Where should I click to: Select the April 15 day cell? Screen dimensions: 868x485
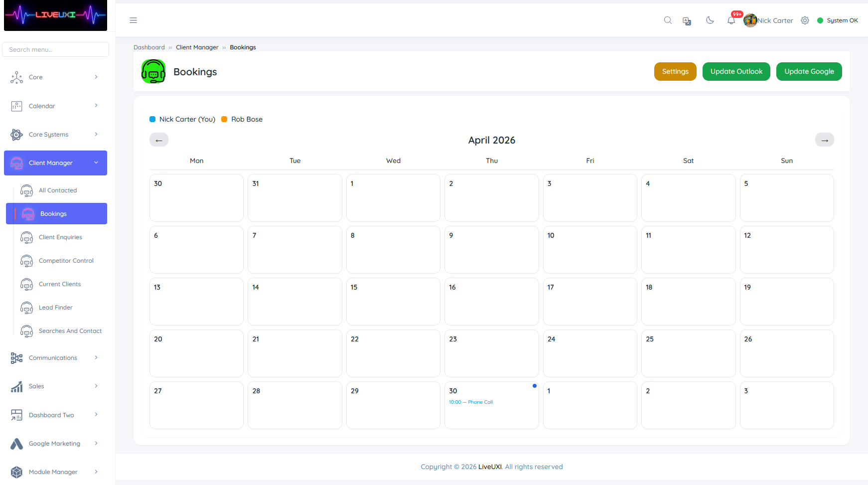pyautogui.click(x=393, y=302)
